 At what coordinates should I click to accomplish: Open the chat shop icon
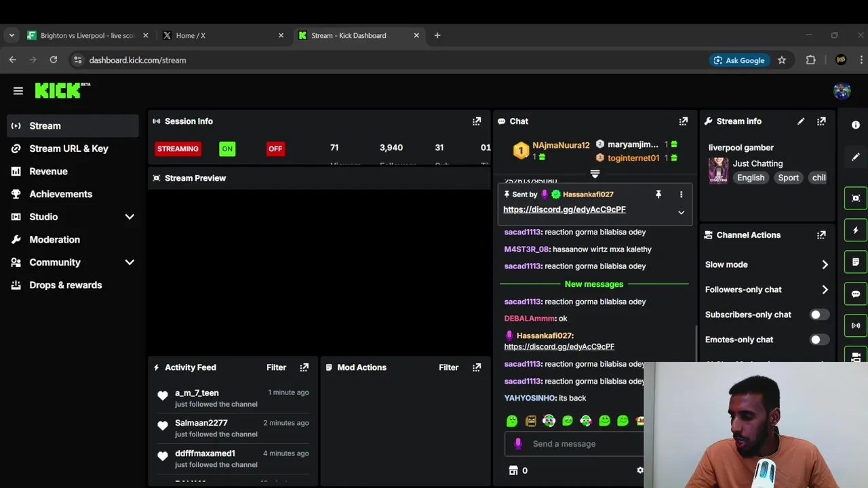point(513,470)
